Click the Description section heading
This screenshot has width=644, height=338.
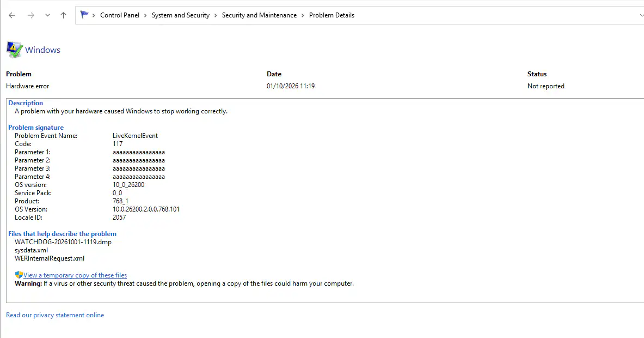tap(26, 103)
